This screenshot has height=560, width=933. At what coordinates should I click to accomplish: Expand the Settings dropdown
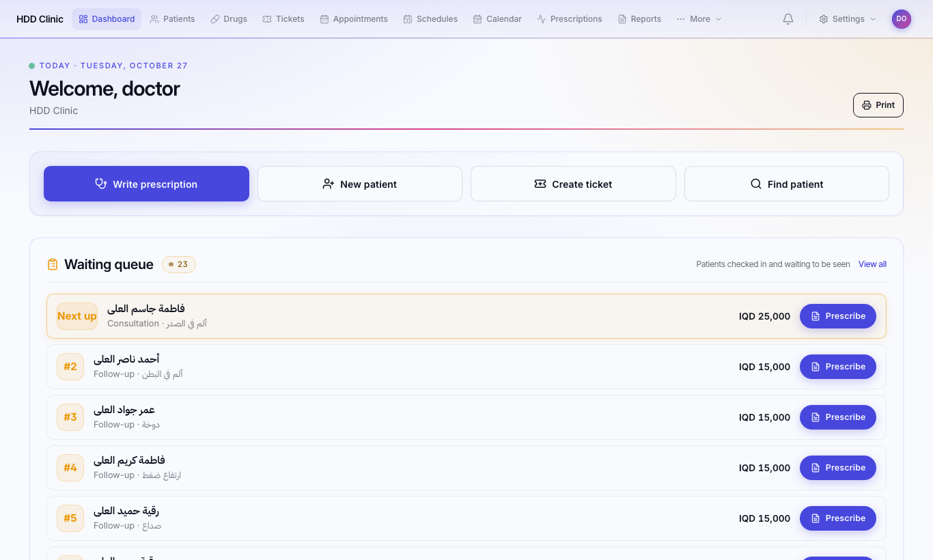848,19
